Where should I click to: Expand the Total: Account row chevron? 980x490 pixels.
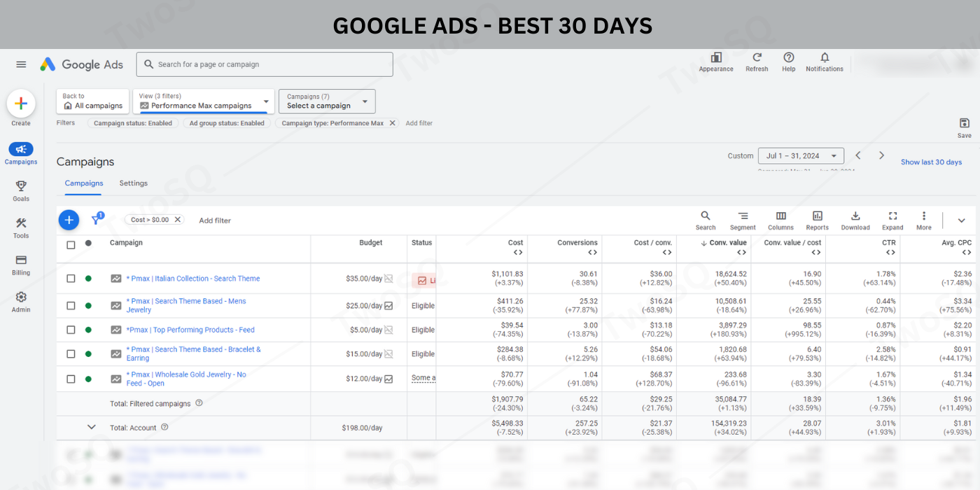click(91, 427)
